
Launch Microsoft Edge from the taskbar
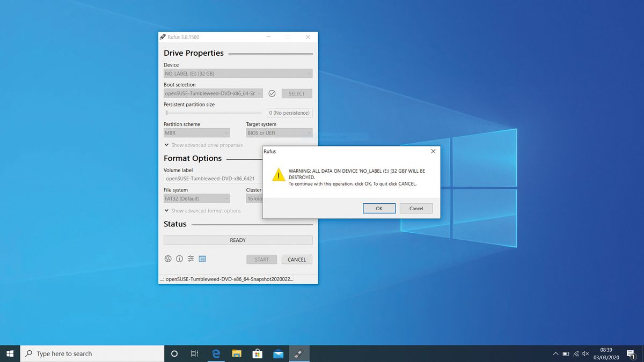pos(216,353)
